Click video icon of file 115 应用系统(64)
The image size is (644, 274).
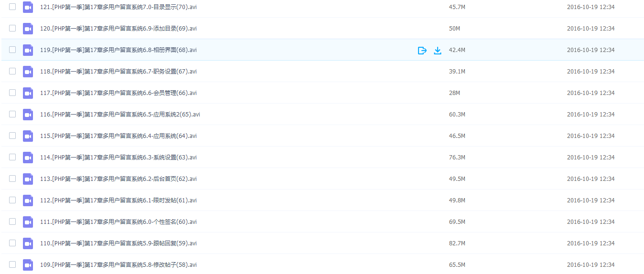click(x=28, y=136)
